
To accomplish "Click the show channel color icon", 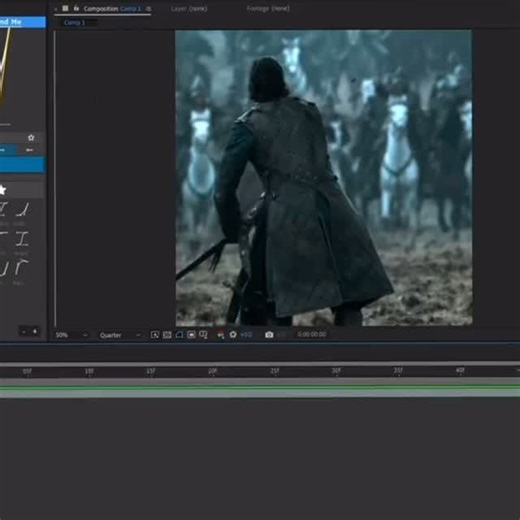I will [x=220, y=335].
